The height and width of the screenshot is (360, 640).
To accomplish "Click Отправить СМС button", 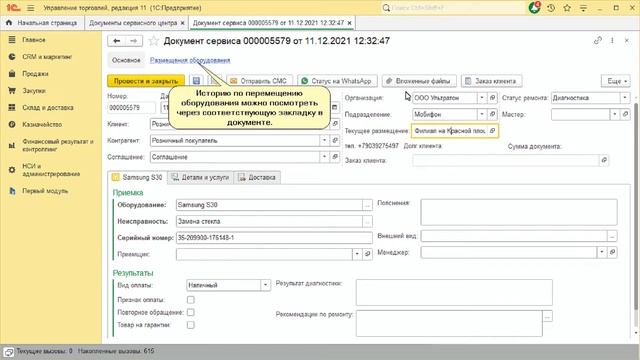I will pyautogui.click(x=260, y=81).
